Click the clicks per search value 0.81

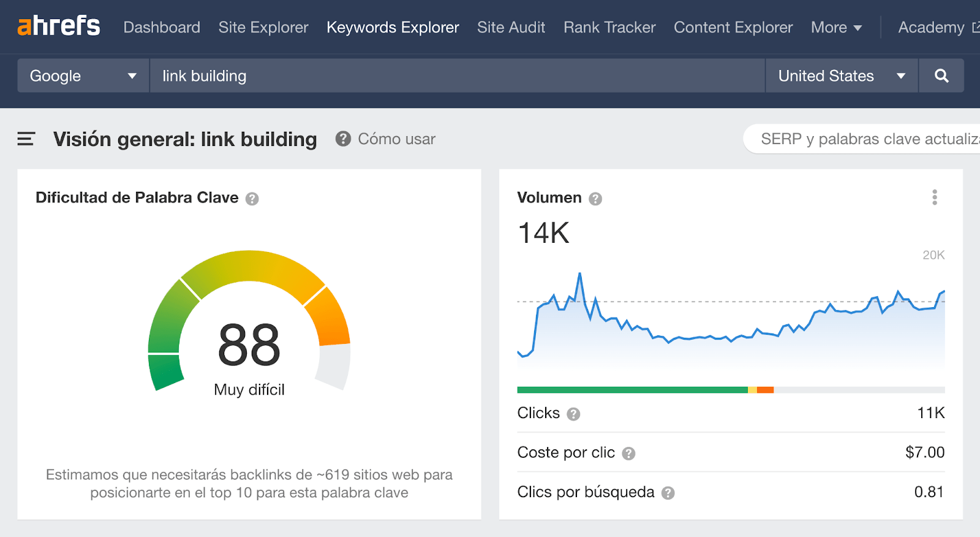(x=929, y=492)
